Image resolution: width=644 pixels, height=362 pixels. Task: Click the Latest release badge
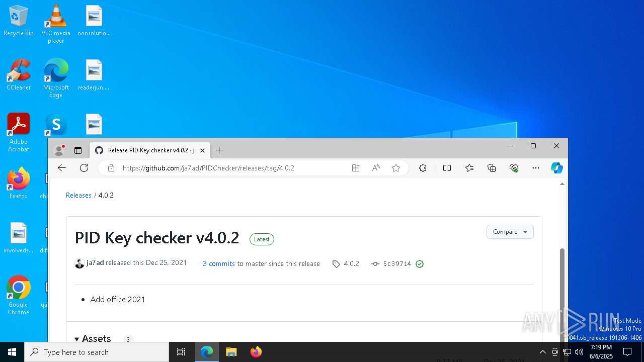pos(262,239)
